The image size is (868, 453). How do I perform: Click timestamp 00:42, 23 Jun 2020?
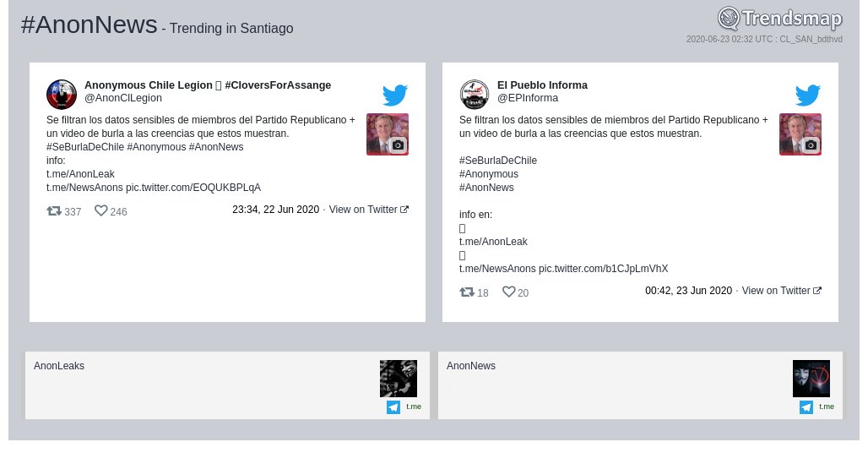[689, 291]
